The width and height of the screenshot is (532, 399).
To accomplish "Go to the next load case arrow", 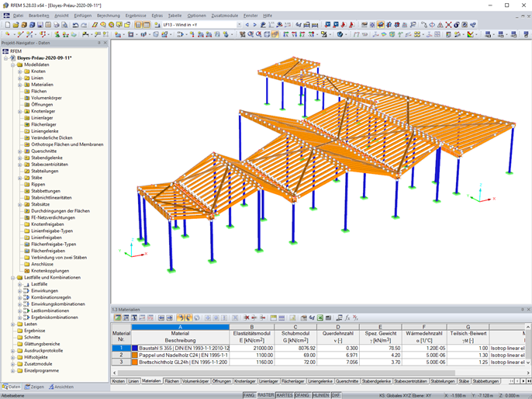I will coord(255,25).
